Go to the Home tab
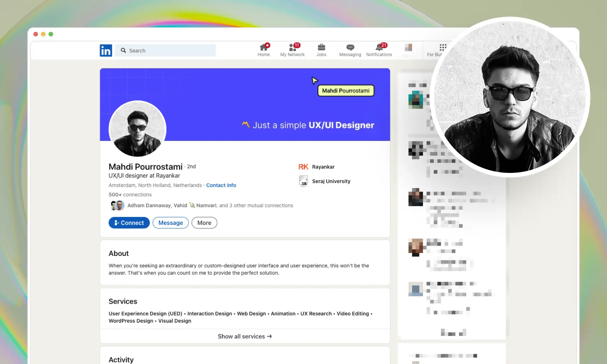 coord(264,50)
